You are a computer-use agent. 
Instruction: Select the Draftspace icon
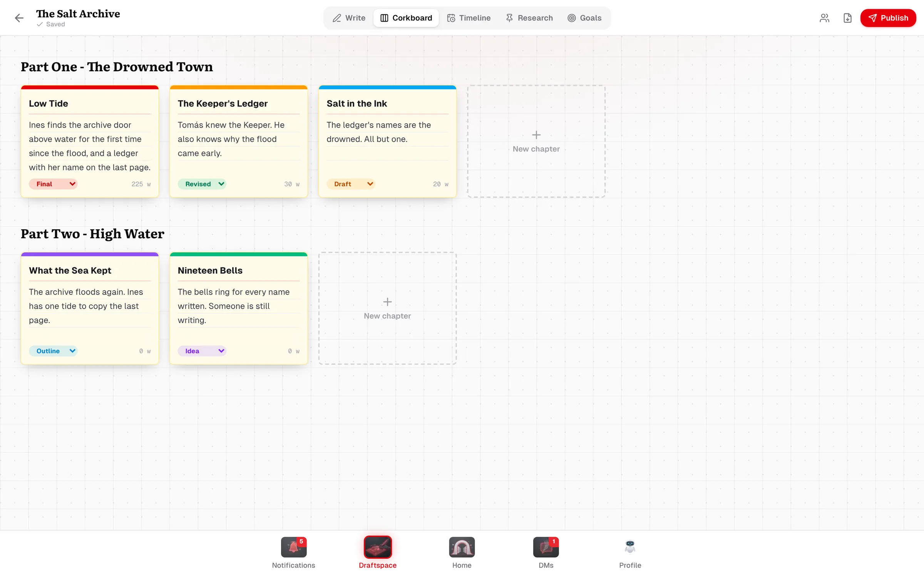(x=377, y=547)
